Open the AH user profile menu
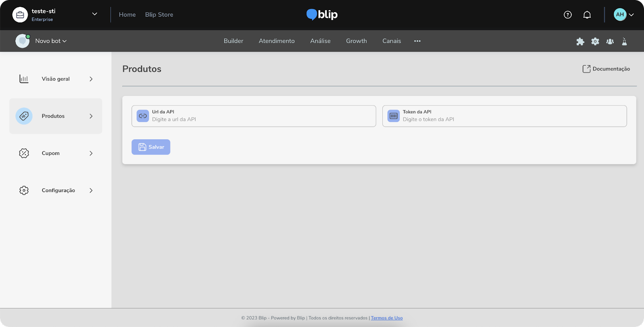This screenshot has width=644, height=327. 623,15
